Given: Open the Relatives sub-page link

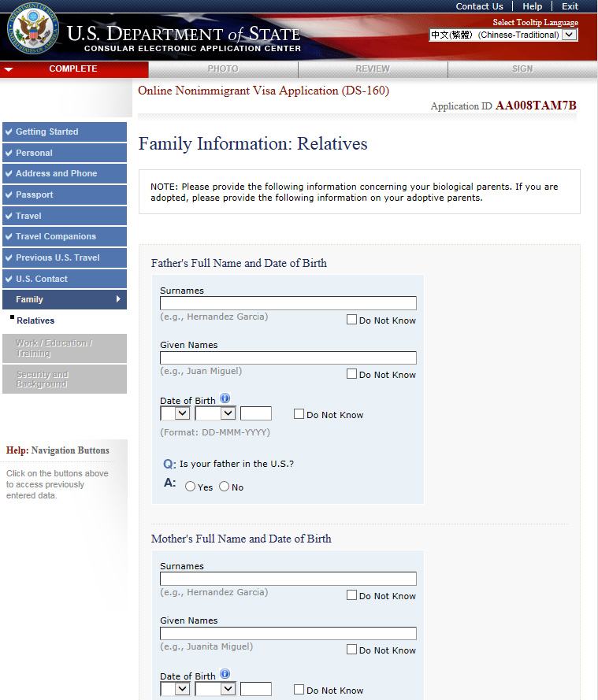Looking at the screenshot, I should tap(35, 320).
